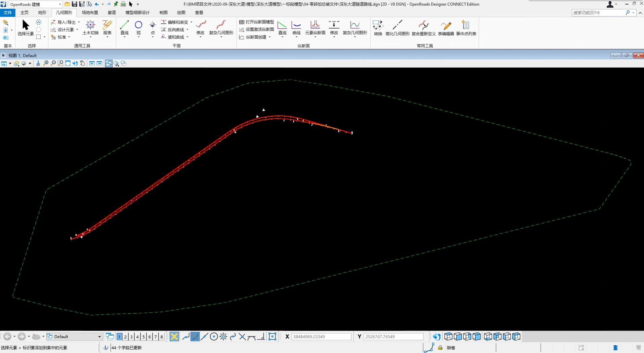
Task: Open the 元素纵断面 element profile tool
Action: (315, 28)
